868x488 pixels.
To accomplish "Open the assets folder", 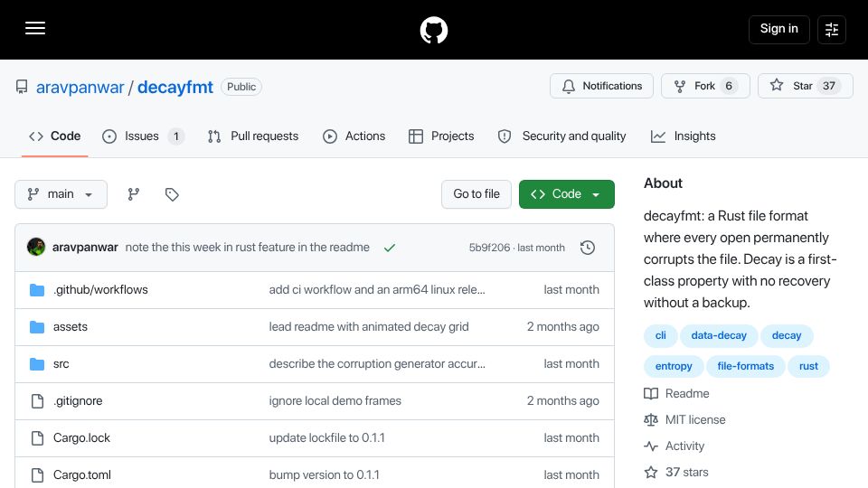I will [x=71, y=327].
